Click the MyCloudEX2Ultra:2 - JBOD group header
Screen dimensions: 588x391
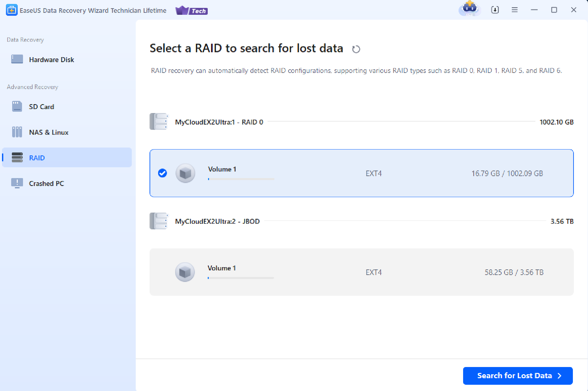[x=217, y=221]
